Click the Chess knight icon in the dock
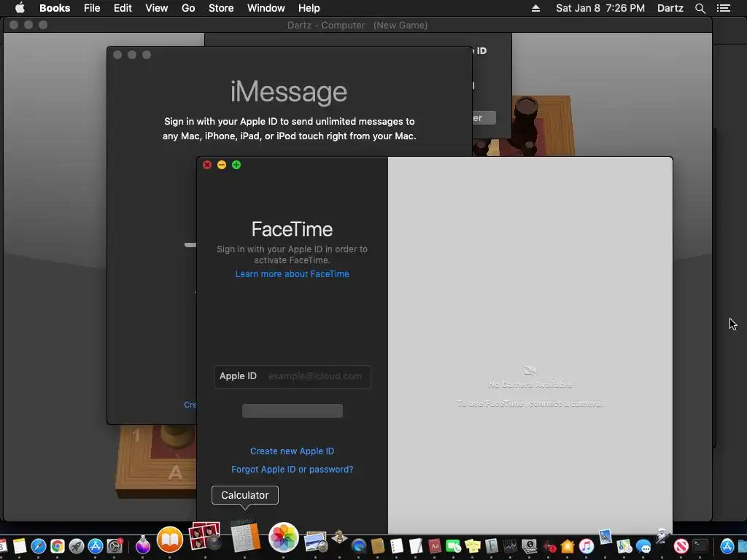 pyautogui.click(x=339, y=537)
